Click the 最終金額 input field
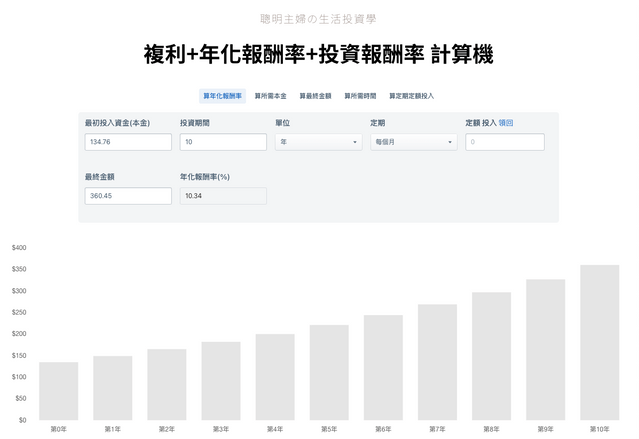The image size is (639, 439). coord(128,196)
